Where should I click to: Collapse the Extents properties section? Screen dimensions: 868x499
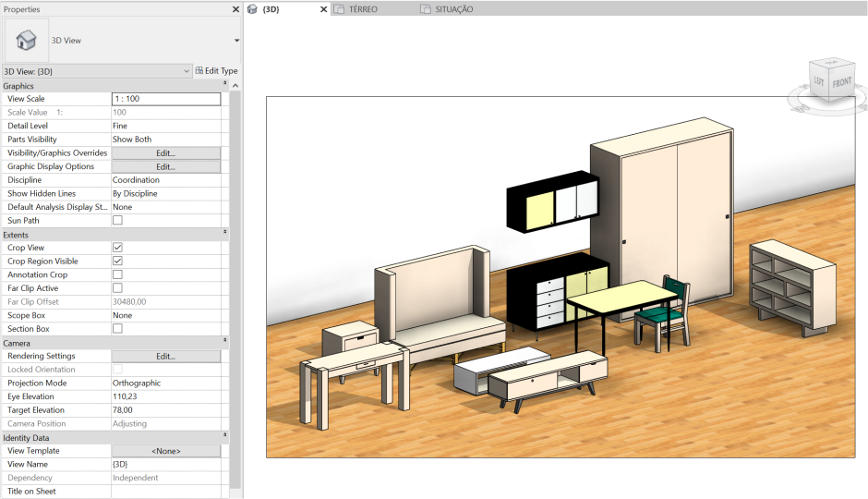point(225,235)
